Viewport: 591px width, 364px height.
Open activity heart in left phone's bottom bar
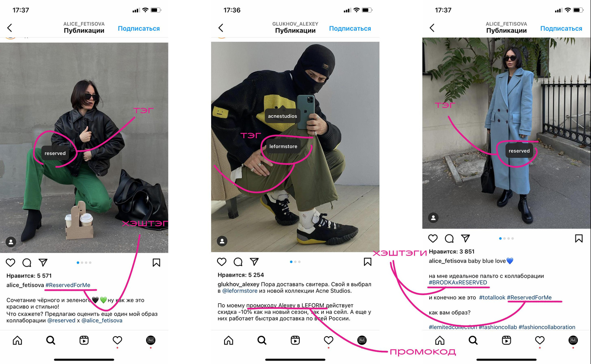[117, 340]
